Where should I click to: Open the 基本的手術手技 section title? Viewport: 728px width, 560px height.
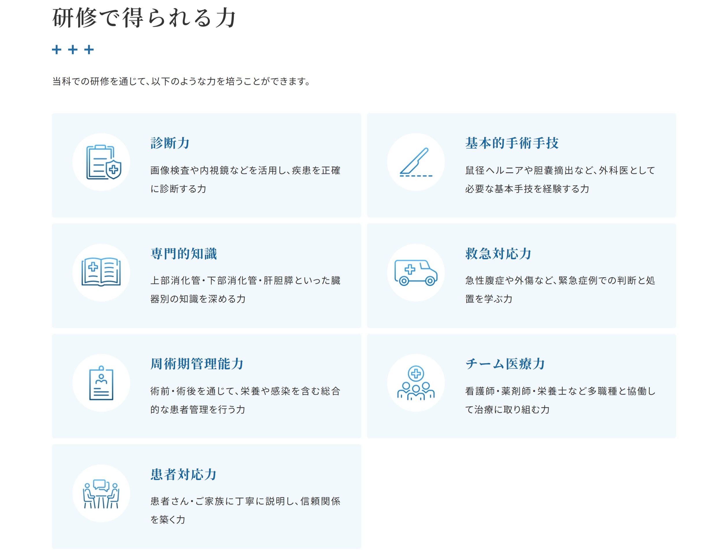tap(513, 144)
